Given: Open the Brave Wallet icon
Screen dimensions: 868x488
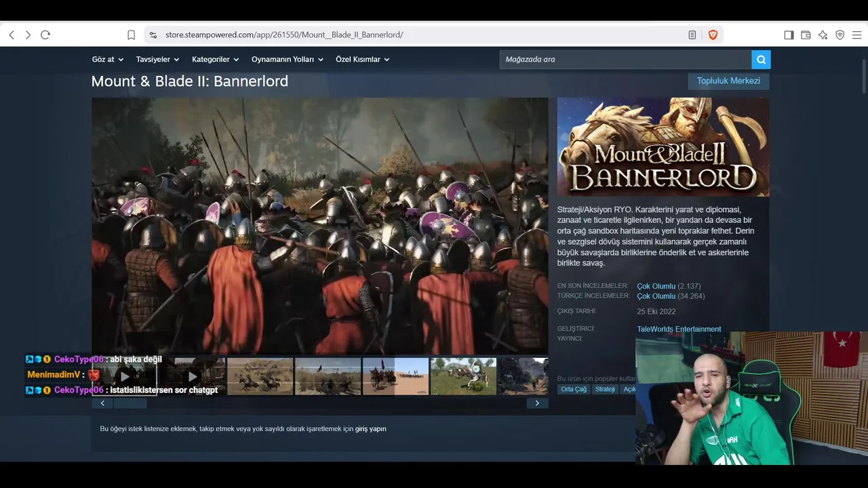Looking at the screenshot, I should click(806, 35).
